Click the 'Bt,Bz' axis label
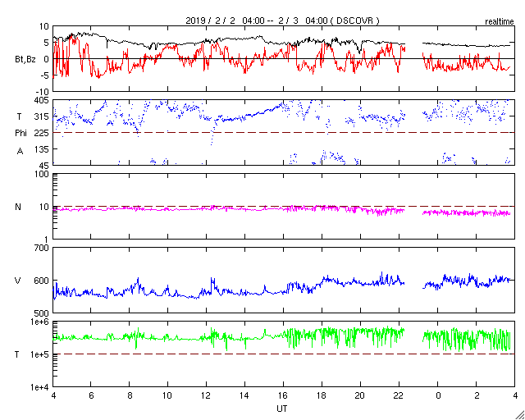The width and height of the screenshot is (525, 420). [x=25, y=60]
